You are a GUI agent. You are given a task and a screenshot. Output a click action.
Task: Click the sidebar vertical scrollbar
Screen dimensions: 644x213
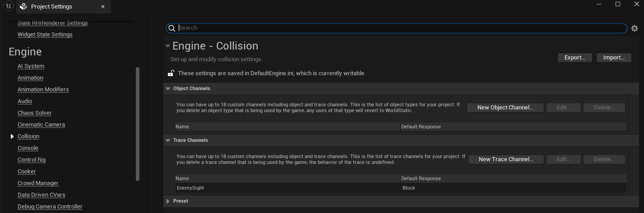(138, 124)
